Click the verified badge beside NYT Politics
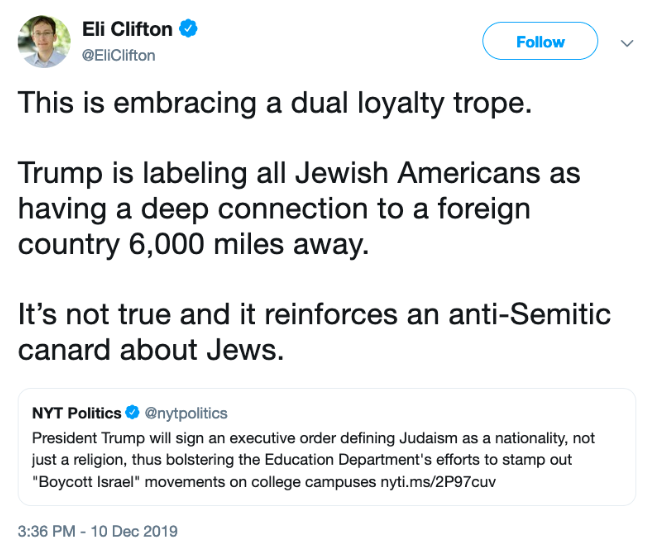The image size is (654, 550). tap(131, 412)
